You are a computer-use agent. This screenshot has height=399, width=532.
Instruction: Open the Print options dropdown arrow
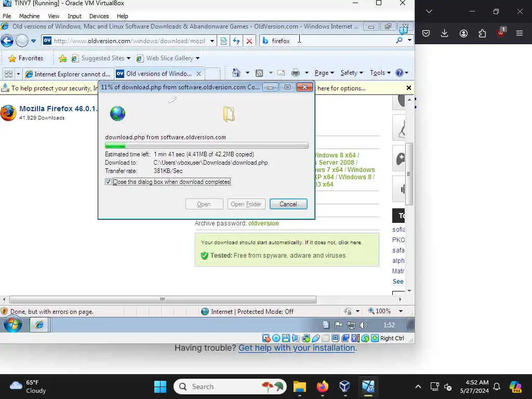(x=307, y=73)
